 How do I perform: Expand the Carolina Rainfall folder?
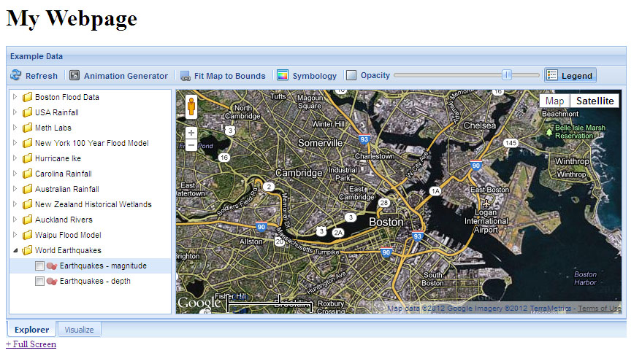(15, 174)
